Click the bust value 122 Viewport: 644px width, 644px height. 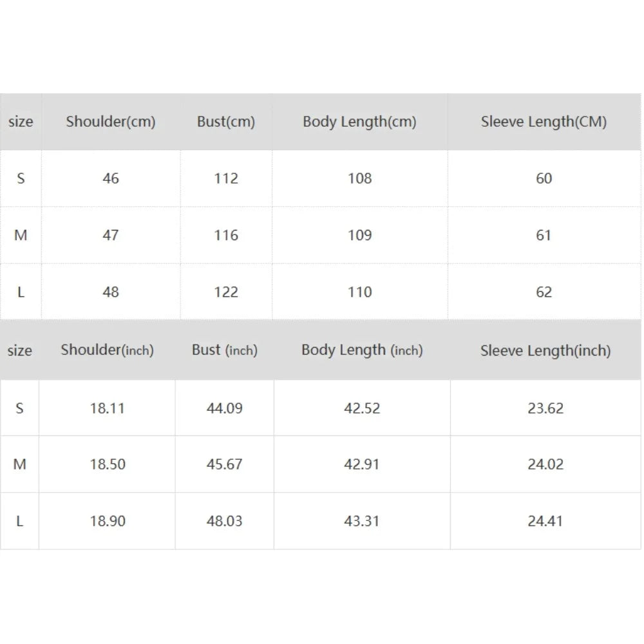[x=226, y=292]
